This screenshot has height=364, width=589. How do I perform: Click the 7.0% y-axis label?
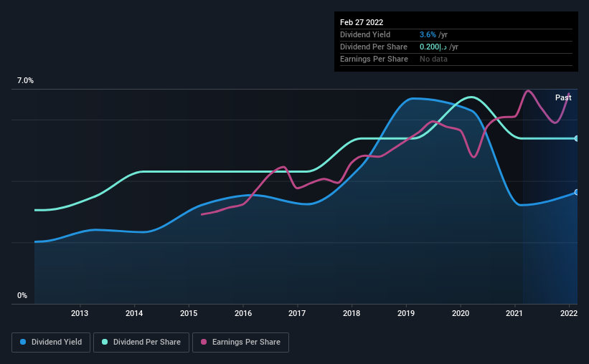25,81
